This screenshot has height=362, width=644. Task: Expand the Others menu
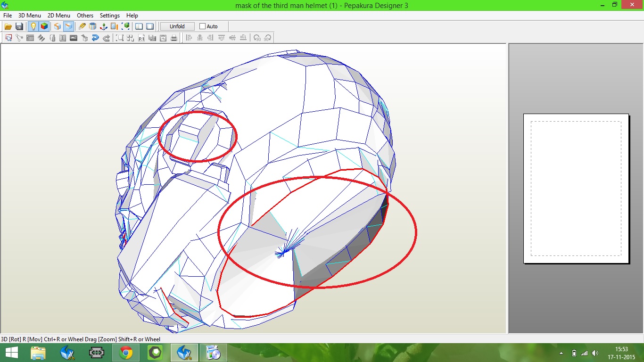coord(85,16)
